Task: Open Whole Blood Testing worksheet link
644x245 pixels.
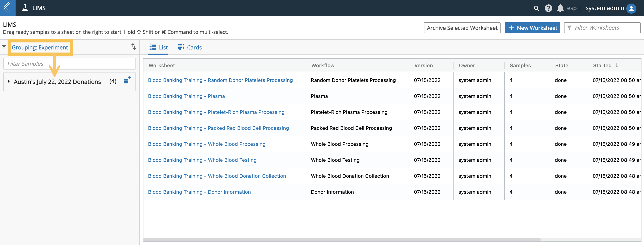Action: click(202, 160)
